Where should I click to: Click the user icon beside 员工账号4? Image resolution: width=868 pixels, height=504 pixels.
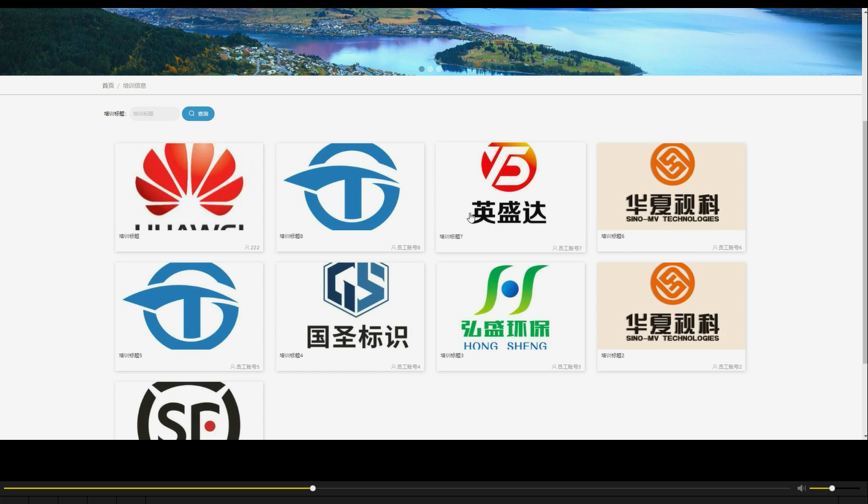pyautogui.click(x=393, y=367)
